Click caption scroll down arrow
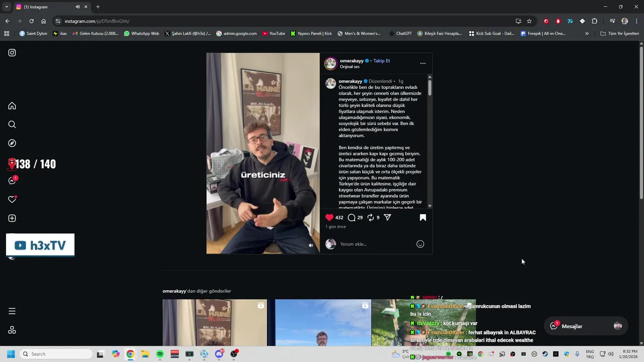The image size is (644, 362). pos(430,206)
